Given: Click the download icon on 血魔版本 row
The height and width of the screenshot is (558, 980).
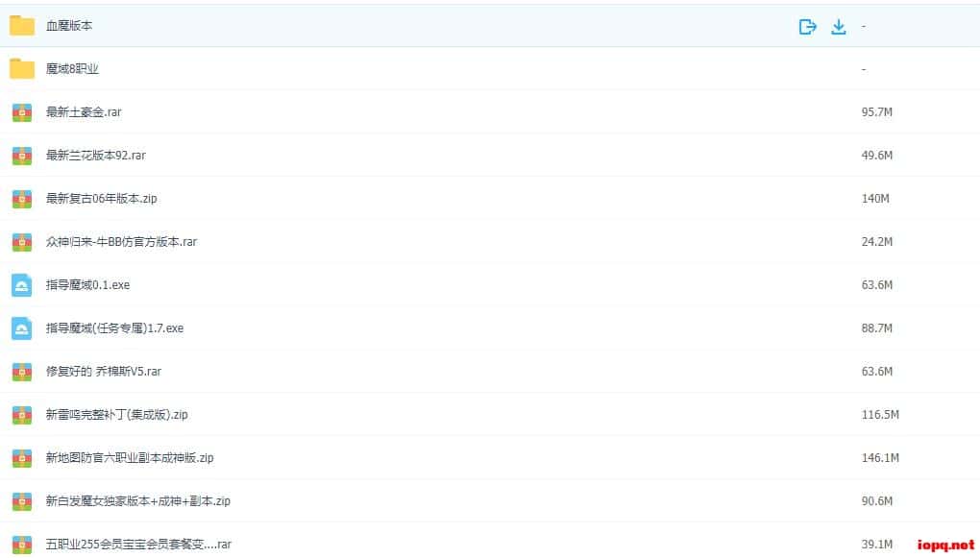Looking at the screenshot, I should pos(838,27).
